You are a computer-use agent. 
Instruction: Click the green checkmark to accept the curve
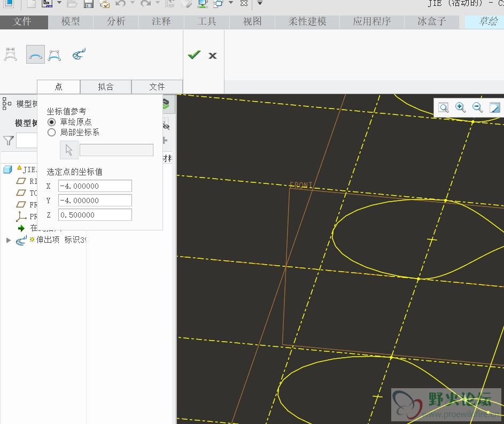[194, 55]
